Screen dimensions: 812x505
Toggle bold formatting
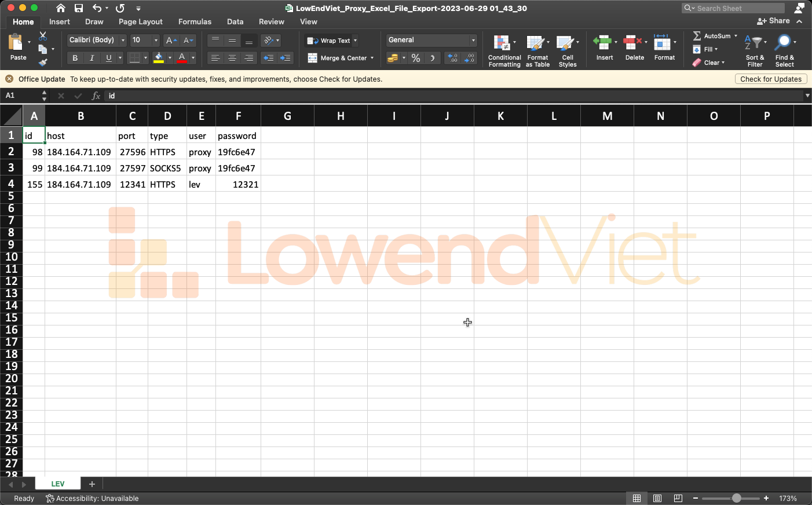click(x=75, y=58)
